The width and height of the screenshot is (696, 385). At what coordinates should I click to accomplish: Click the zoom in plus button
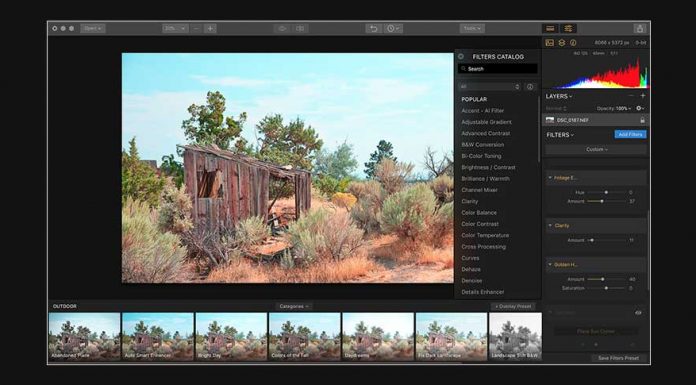click(x=210, y=28)
